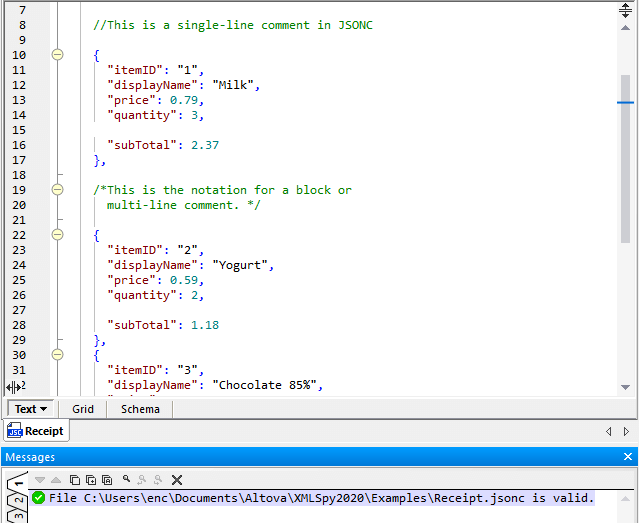641x524 pixels.
Task: Click the third copy icon in Messages toolbar
Action: [x=107, y=480]
